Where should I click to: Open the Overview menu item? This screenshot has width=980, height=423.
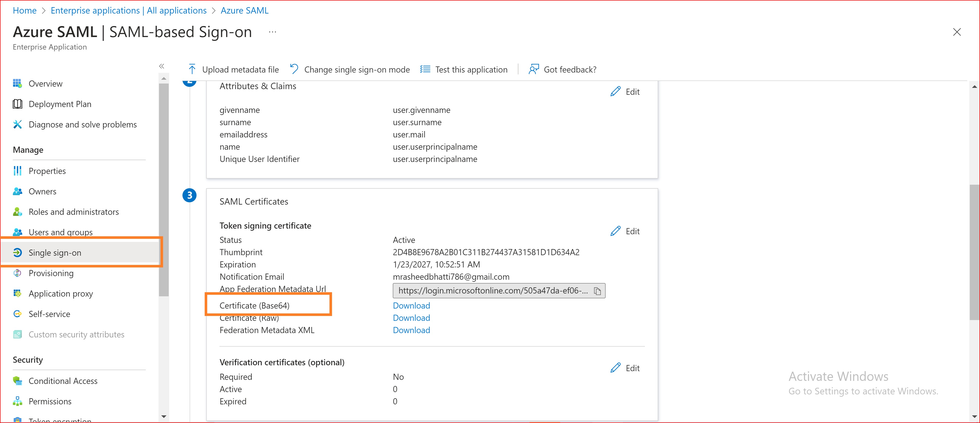coord(46,84)
